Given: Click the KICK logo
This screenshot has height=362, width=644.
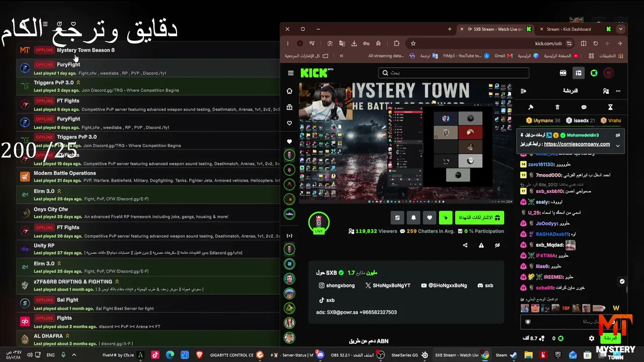Looking at the screenshot, I should [x=317, y=73].
